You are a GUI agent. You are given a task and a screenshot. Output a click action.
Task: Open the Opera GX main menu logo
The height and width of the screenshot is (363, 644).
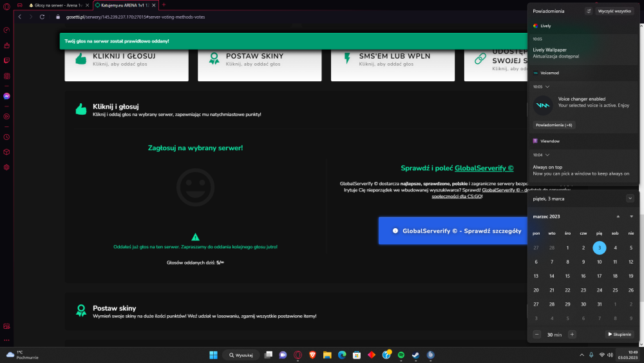point(6,6)
